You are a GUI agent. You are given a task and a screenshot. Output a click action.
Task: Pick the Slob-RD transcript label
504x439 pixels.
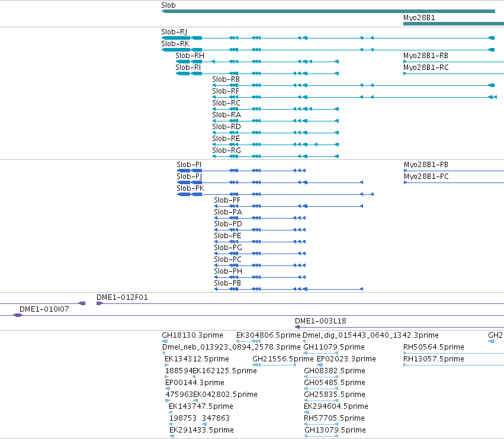pyautogui.click(x=227, y=127)
